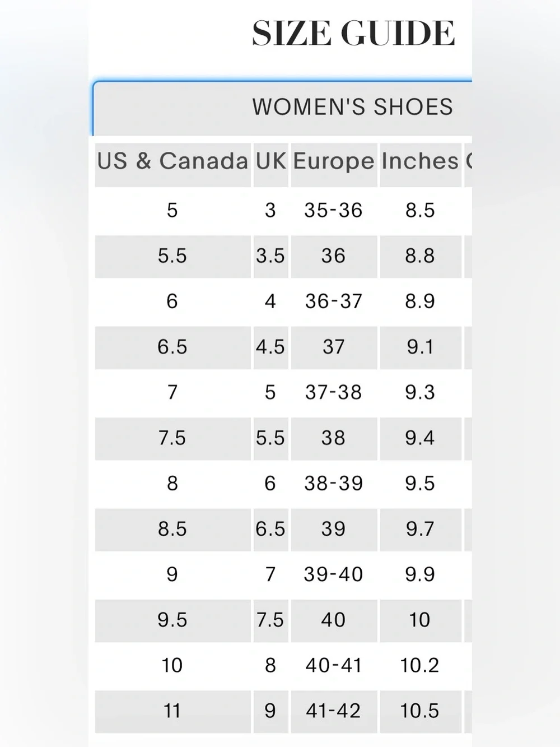The image size is (560, 747).
Task: Click the Europe 41-42 cell
Action: [x=334, y=711]
